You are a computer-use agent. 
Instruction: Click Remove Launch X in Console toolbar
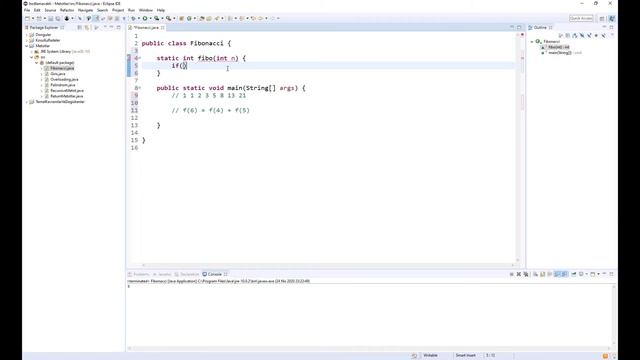point(519,274)
